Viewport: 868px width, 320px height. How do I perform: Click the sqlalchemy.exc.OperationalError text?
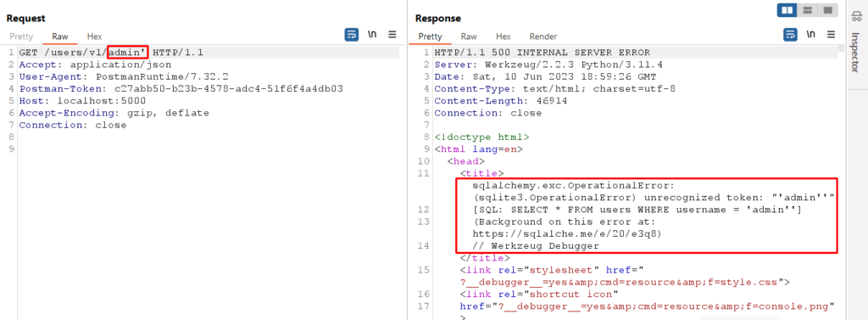tap(574, 186)
